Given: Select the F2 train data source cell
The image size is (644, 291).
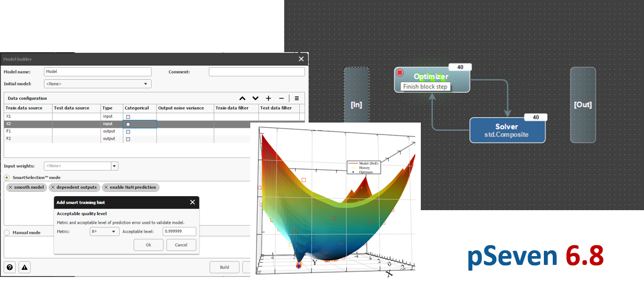Looking at the screenshot, I should (x=28, y=139).
